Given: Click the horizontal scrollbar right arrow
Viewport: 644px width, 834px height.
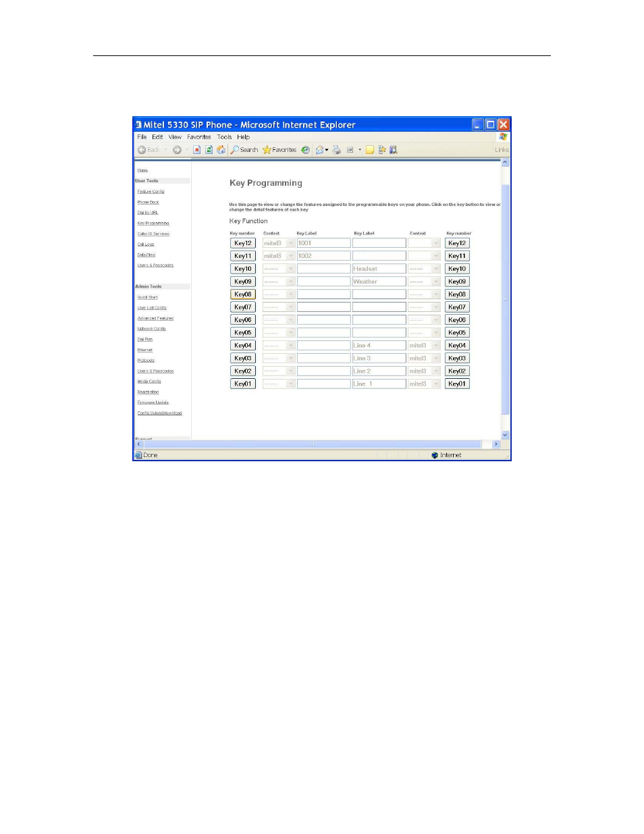Looking at the screenshot, I should [496, 444].
